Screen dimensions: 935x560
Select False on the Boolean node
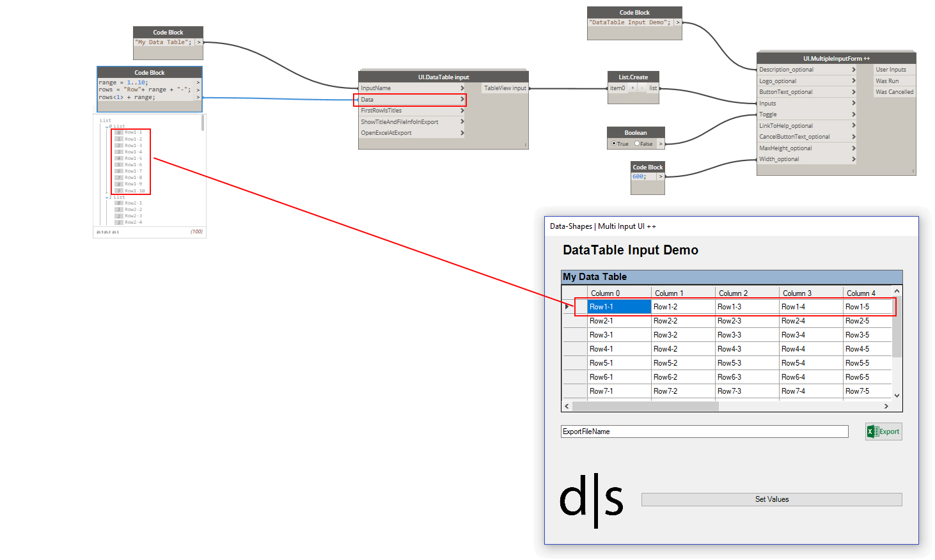point(637,144)
